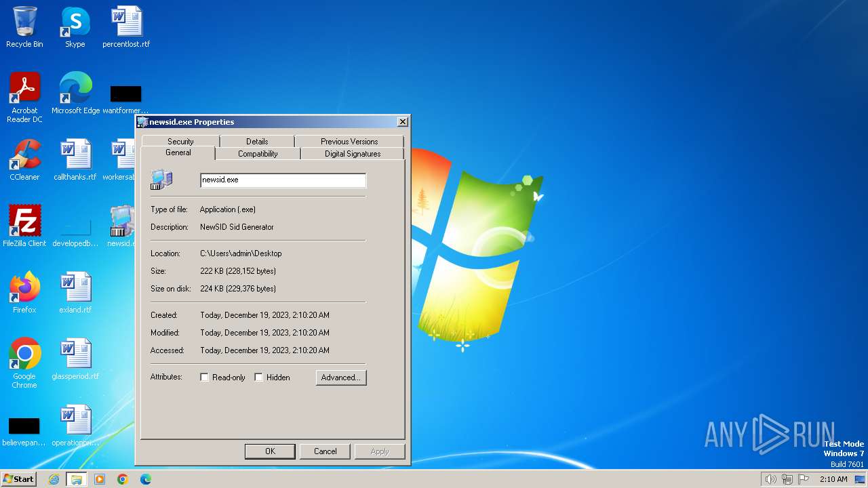868x488 pixels.
Task: Confirm properties with OK button
Action: click(x=270, y=451)
